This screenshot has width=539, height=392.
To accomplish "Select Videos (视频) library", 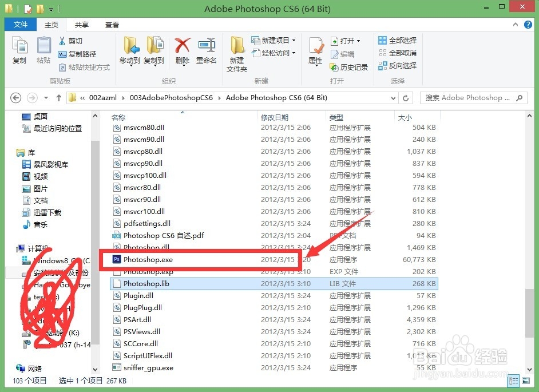I will tap(35, 177).
